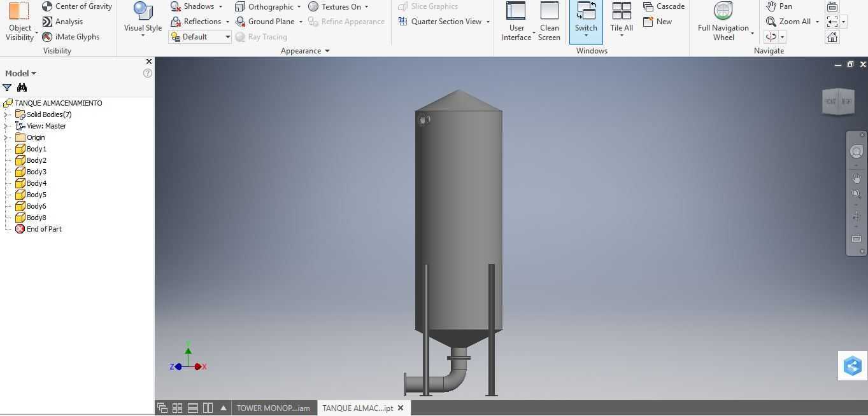
Task: Expand View: Master node
Action: (x=6, y=126)
